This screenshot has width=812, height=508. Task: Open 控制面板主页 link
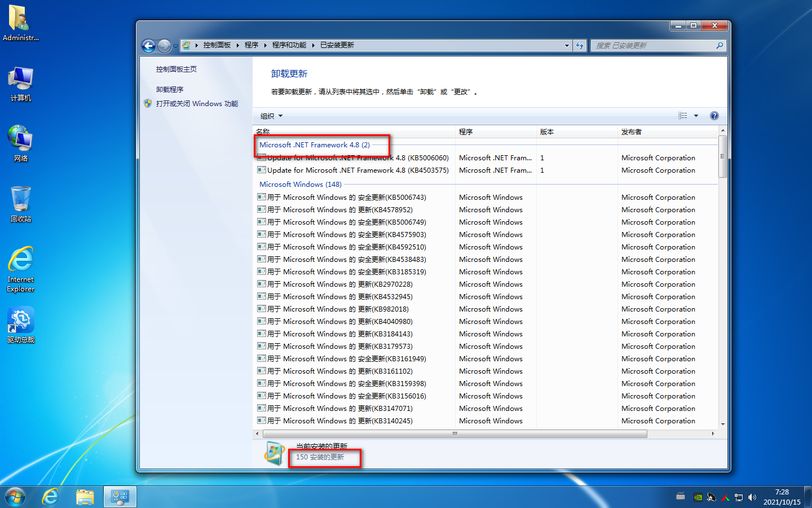176,69
